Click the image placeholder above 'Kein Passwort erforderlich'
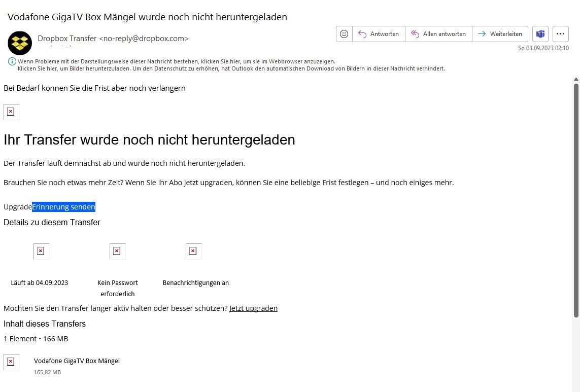The width and height of the screenshot is (580, 392). pos(117,251)
